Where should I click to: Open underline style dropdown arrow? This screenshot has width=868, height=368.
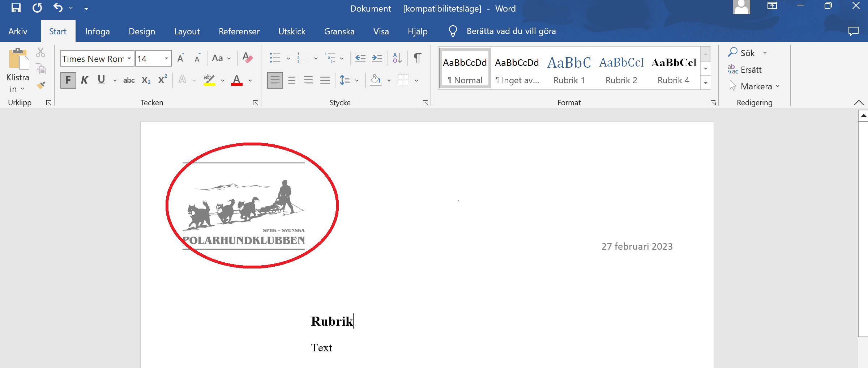115,81
